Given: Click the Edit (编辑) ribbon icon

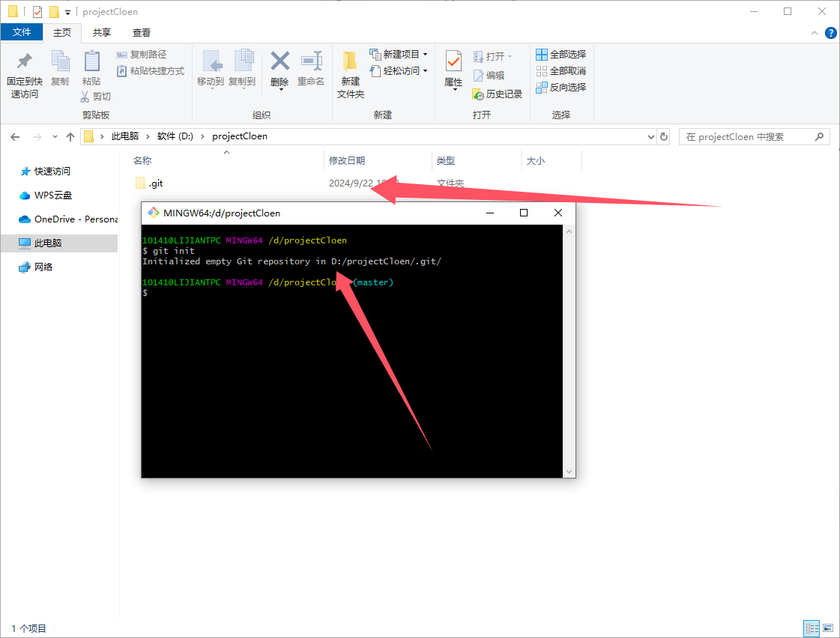Looking at the screenshot, I should (478, 76).
